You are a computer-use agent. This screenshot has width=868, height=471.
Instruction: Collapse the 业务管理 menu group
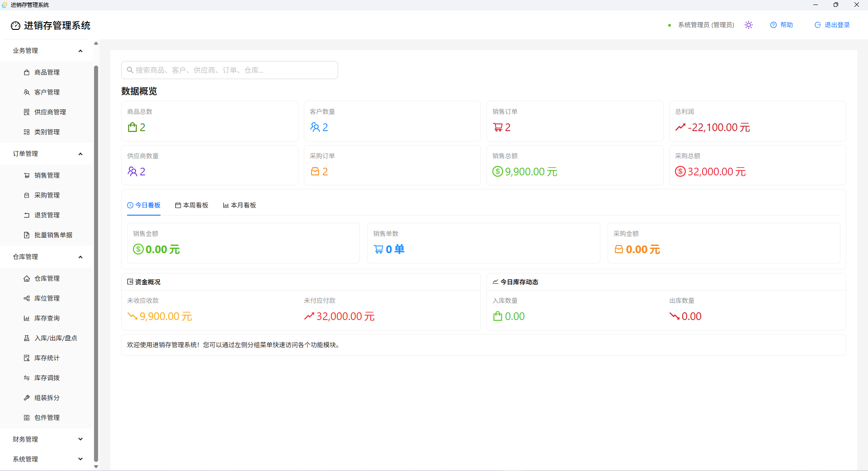pyautogui.click(x=47, y=51)
